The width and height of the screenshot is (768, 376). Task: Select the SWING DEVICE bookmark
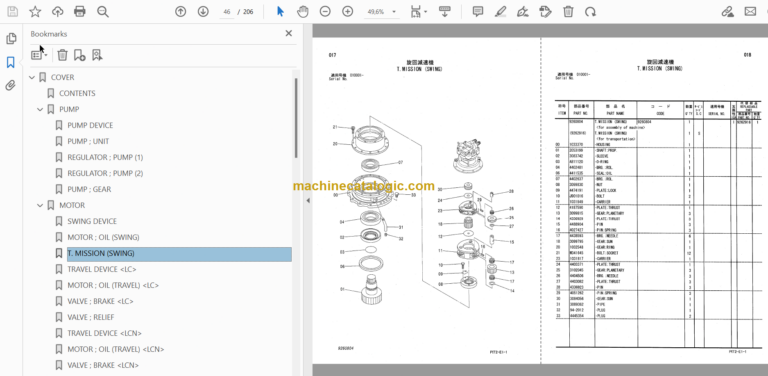[x=92, y=221]
